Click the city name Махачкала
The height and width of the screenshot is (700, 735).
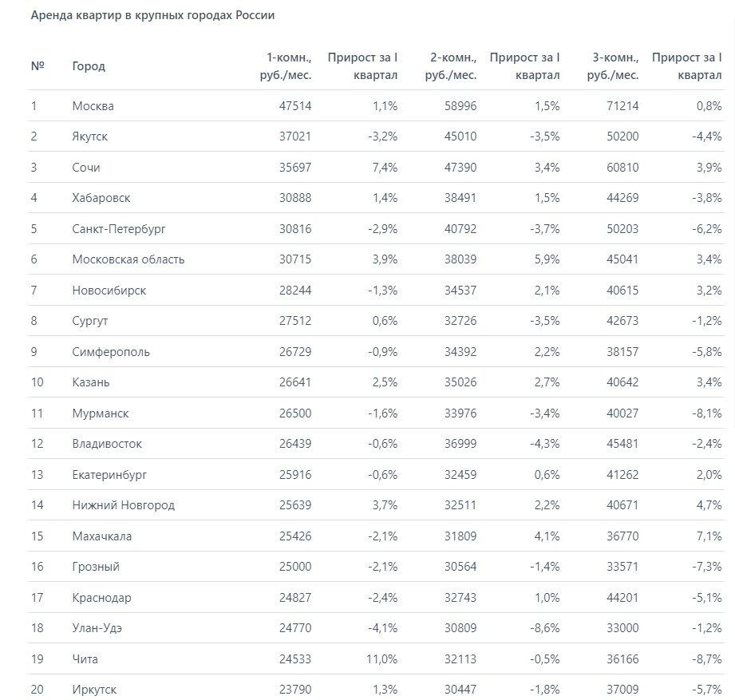click(x=101, y=536)
